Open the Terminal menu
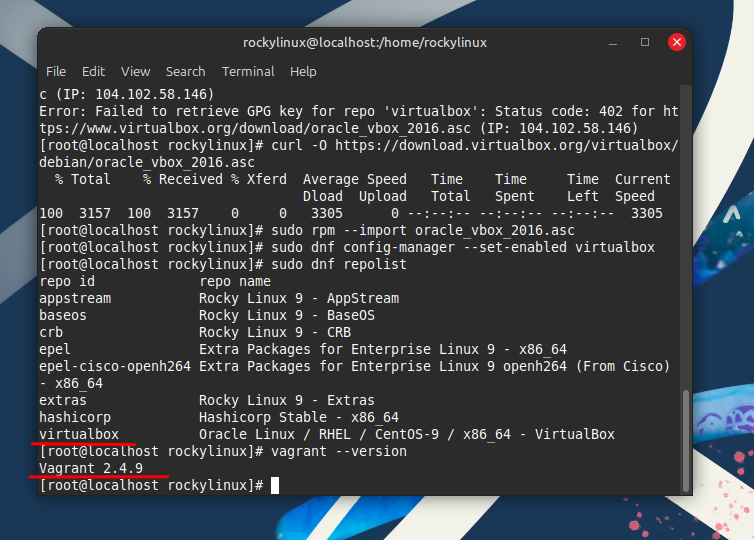Image resolution: width=754 pixels, height=540 pixels. pyautogui.click(x=248, y=72)
